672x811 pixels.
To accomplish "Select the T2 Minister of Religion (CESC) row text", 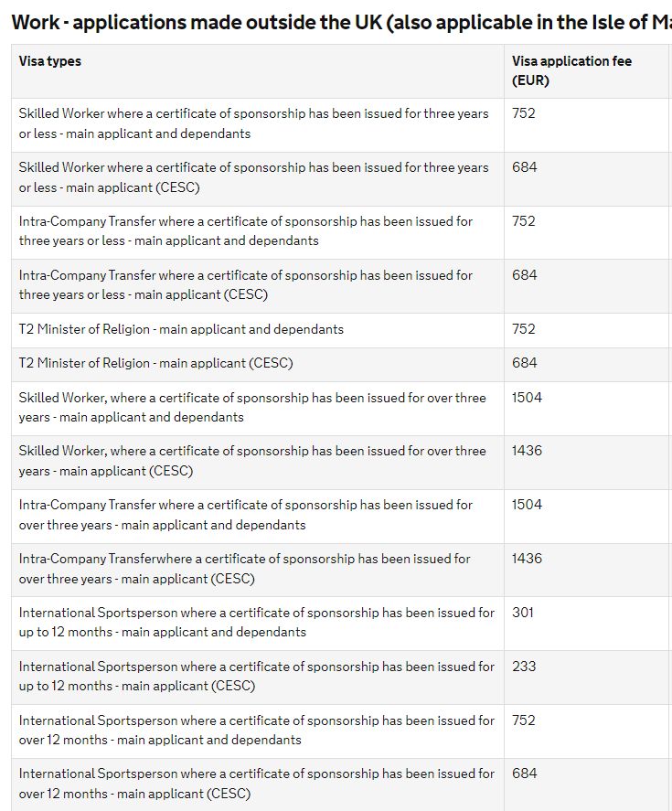I will pyautogui.click(x=155, y=363).
